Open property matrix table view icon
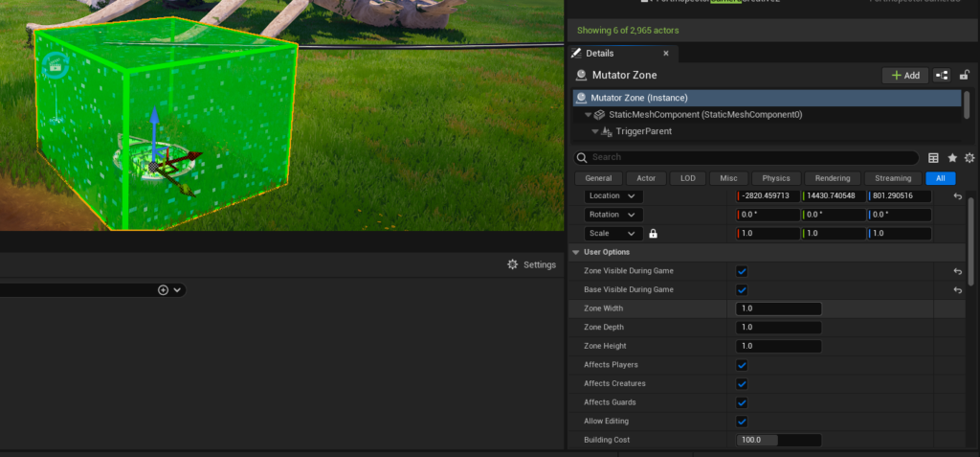Screen dimensions: 980x457 click(933, 158)
